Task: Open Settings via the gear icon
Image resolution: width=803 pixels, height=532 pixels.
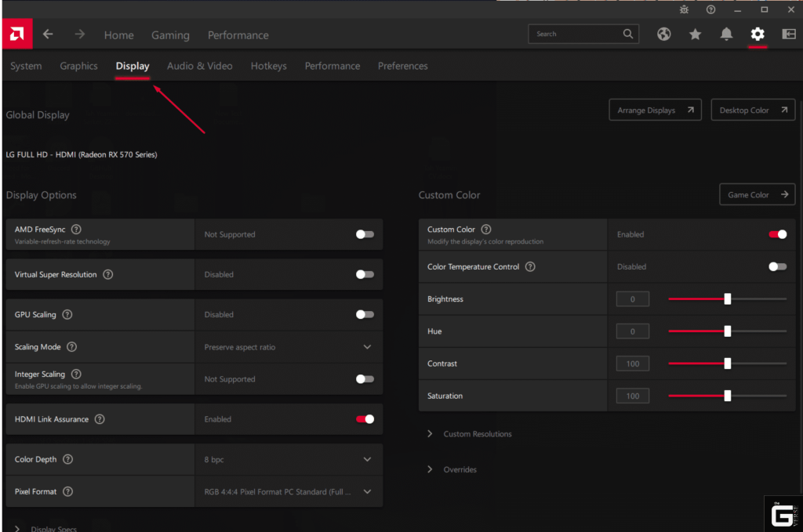Action: (757, 34)
